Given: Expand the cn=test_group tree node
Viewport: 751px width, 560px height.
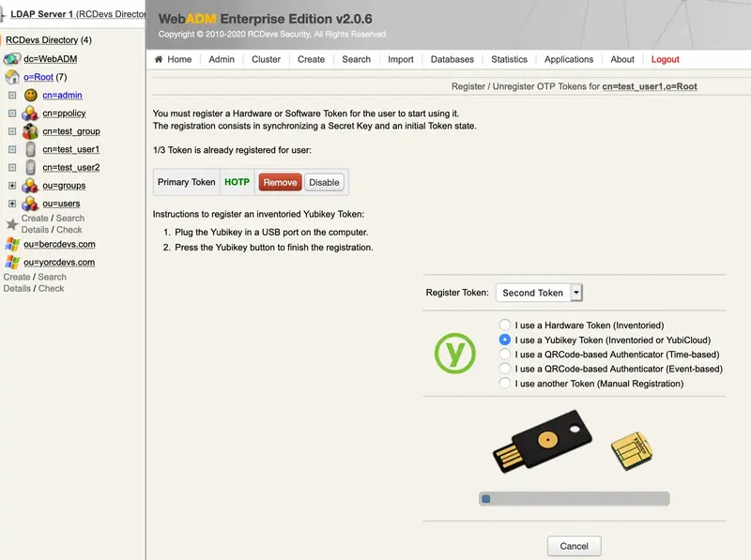Looking at the screenshot, I should coord(12,131).
